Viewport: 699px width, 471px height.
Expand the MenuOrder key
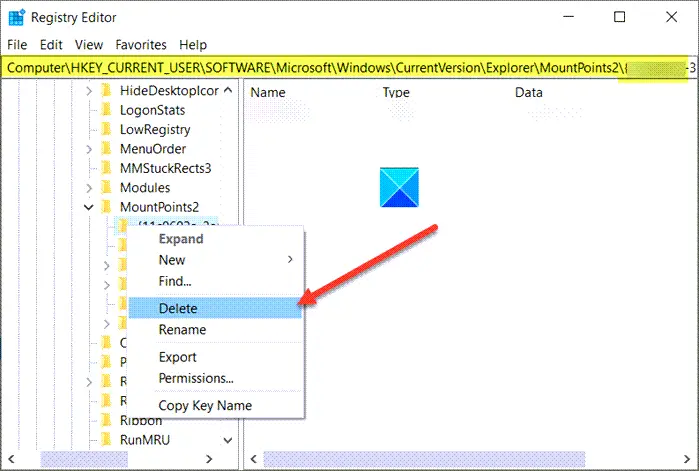coord(89,149)
